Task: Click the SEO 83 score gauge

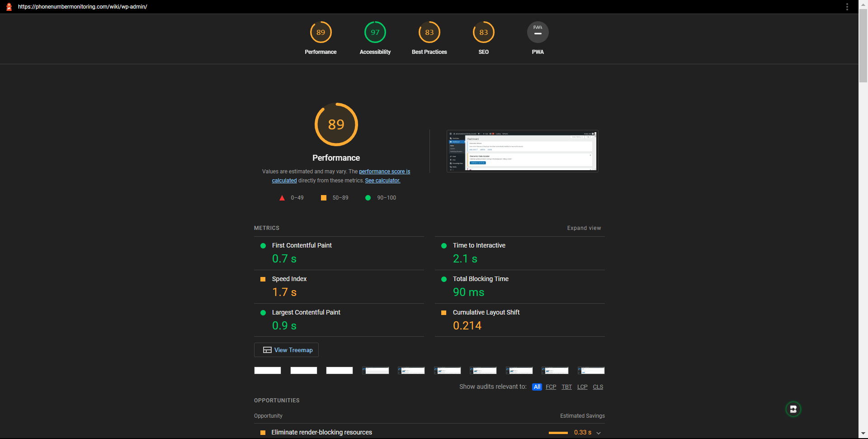Action: [x=483, y=33]
